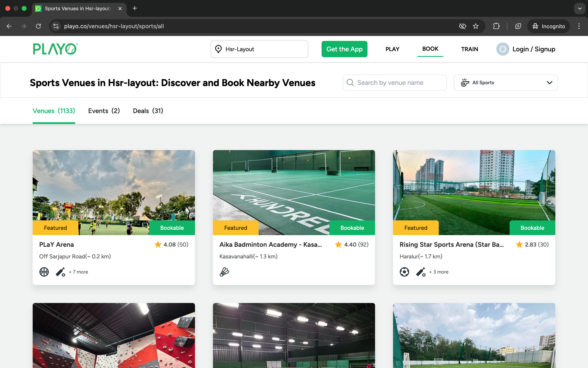Open the PLAY menu item

(392, 49)
